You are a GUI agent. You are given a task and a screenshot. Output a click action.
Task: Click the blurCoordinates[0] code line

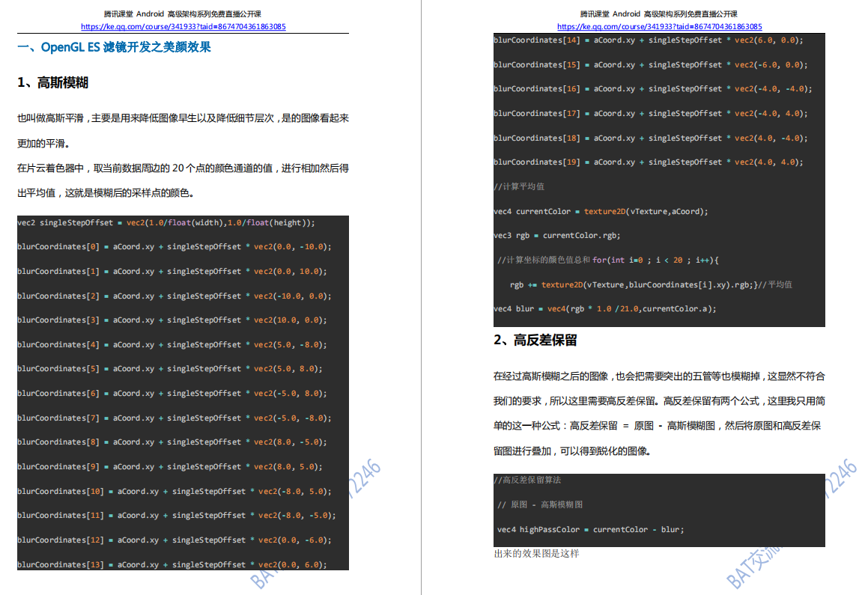pyautogui.click(x=174, y=247)
